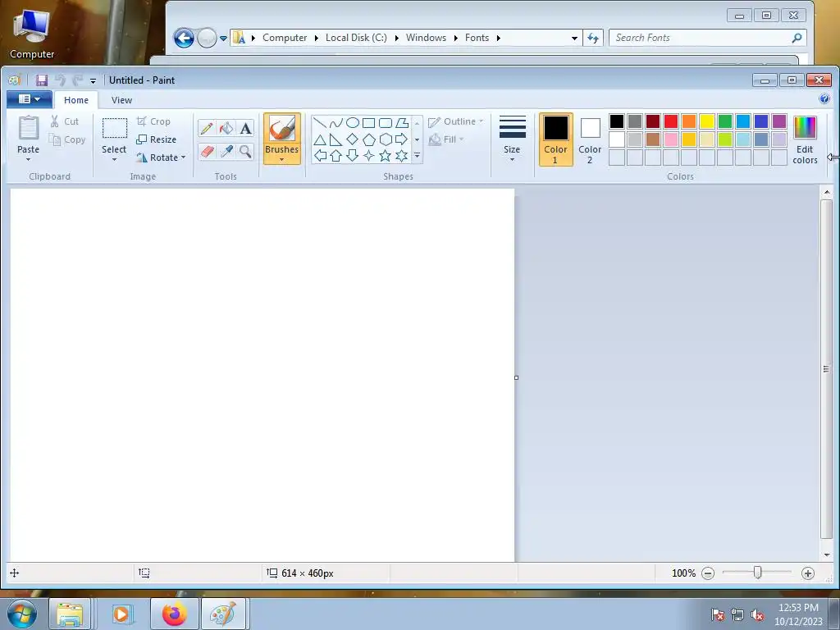840x630 pixels.
Task: Activate Color 1 foreground selector
Action: (x=555, y=139)
